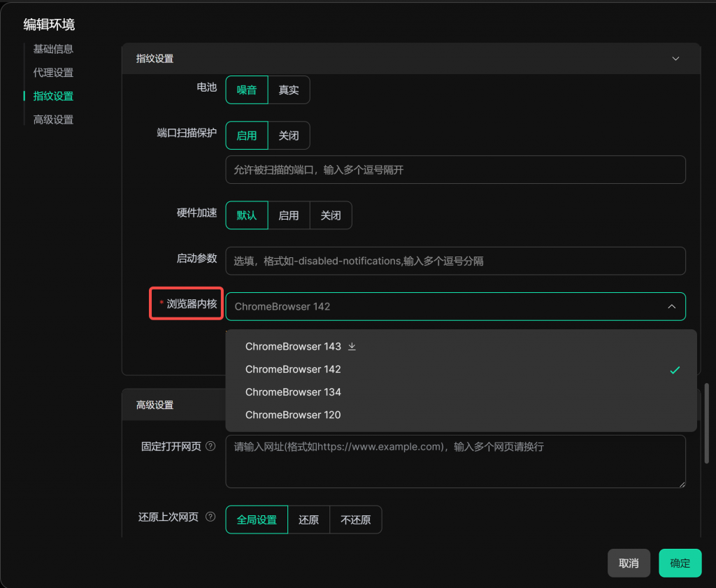Click the 确定 button
Viewport: 716px width, 588px height.
pyautogui.click(x=680, y=563)
